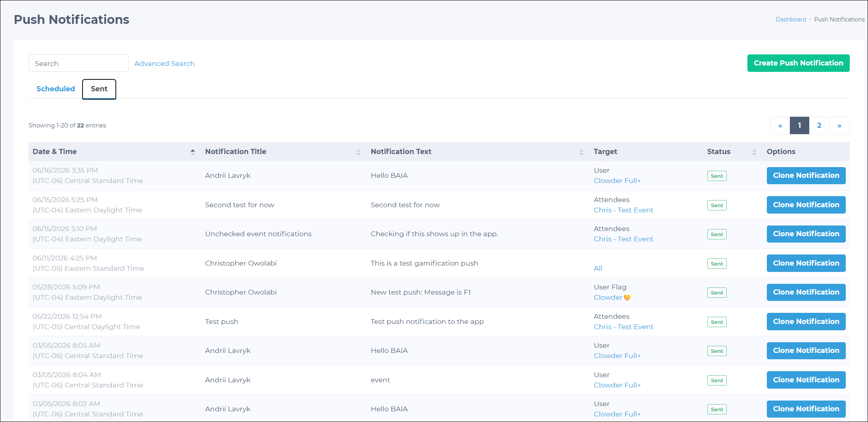
Task: Open the Dashboard breadcrumb link
Action: pyautogui.click(x=791, y=19)
